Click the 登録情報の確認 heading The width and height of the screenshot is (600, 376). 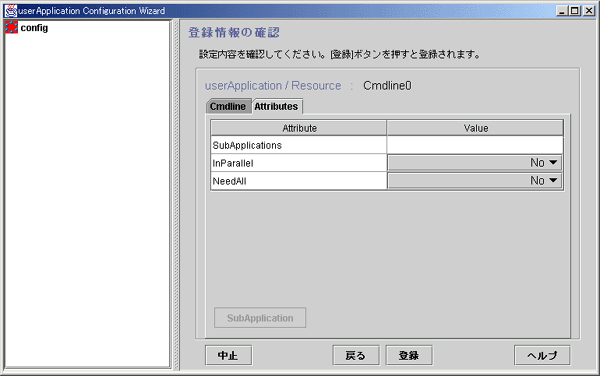point(234,33)
